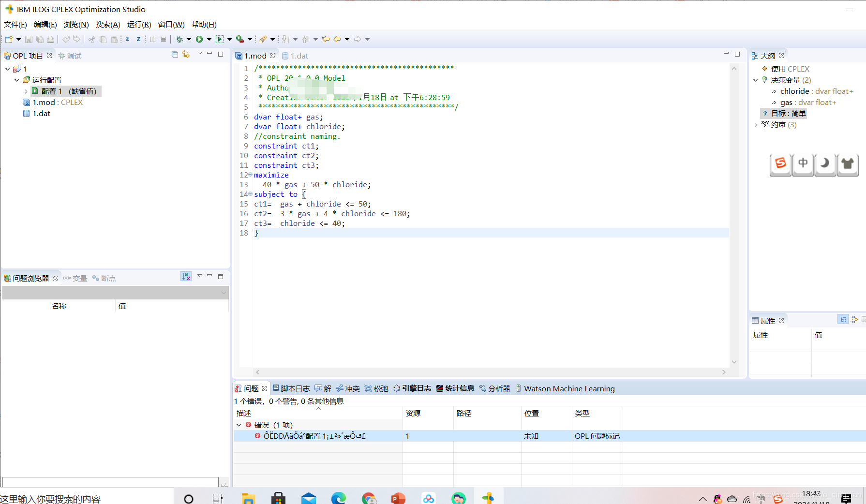The height and width of the screenshot is (504, 866).
Task: Toggle the fold marker on subject to line
Action: 250,194
